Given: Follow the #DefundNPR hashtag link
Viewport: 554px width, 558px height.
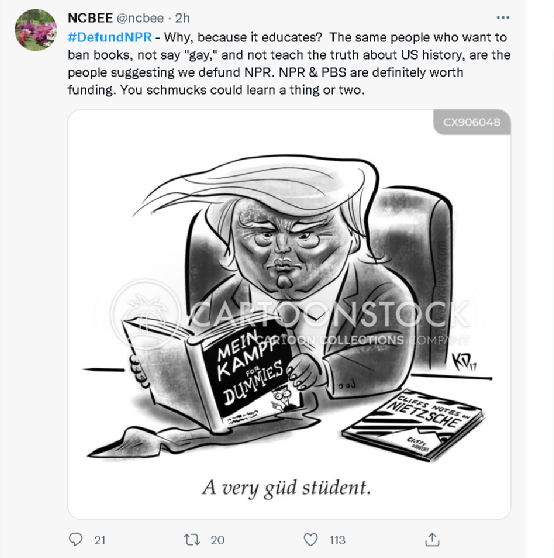Looking at the screenshot, I should tap(110, 37).
